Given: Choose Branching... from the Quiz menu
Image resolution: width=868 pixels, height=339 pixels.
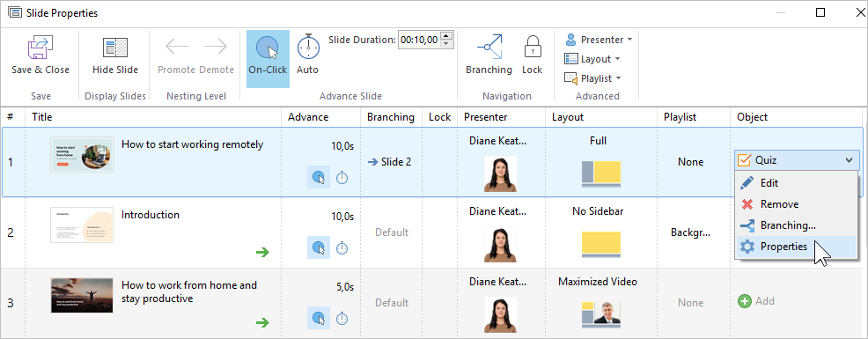Looking at the screenshot, I should click(797, 225).
